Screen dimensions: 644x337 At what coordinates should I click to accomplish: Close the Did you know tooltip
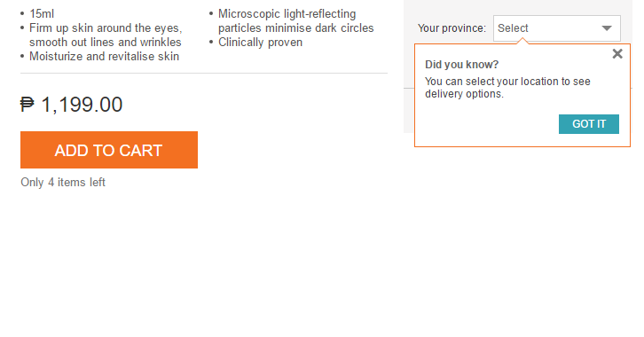tap(617, 54)
